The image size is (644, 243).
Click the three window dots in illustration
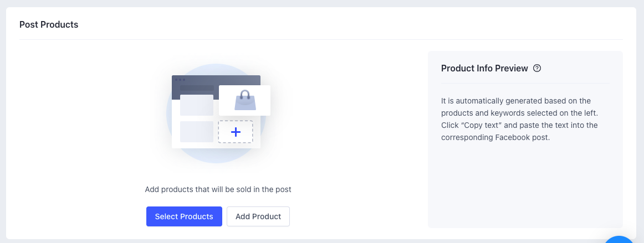coord(180,80)
